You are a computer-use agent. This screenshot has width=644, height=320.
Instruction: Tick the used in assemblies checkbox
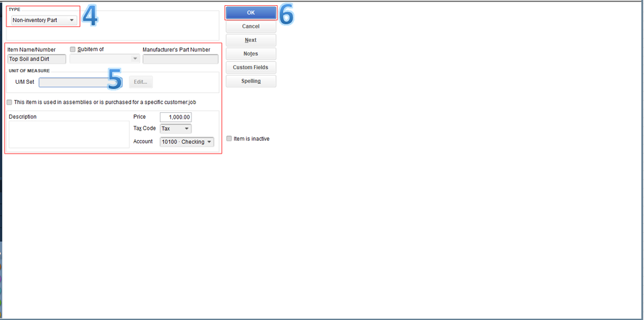pos(10,102)
